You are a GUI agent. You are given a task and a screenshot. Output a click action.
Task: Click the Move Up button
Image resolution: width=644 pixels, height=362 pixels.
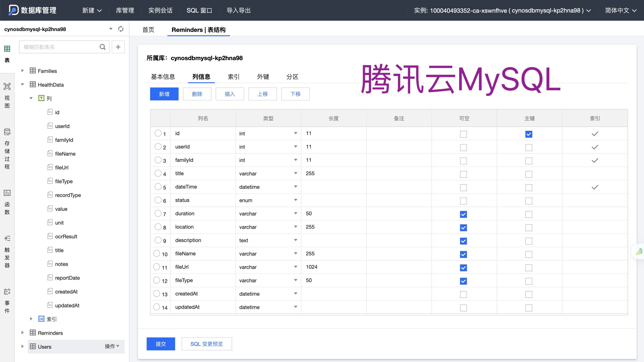point(262,94)
